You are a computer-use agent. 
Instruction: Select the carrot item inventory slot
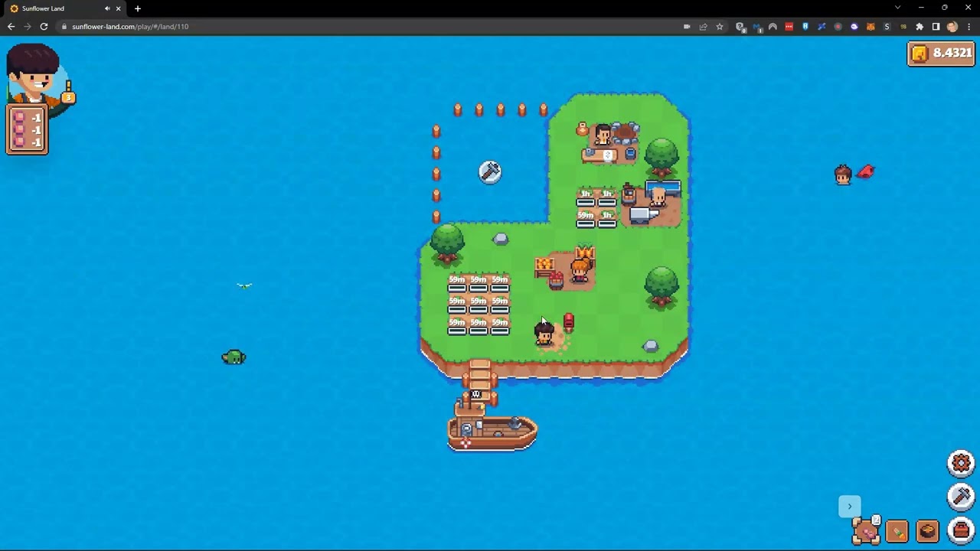[x=897, y=530]
